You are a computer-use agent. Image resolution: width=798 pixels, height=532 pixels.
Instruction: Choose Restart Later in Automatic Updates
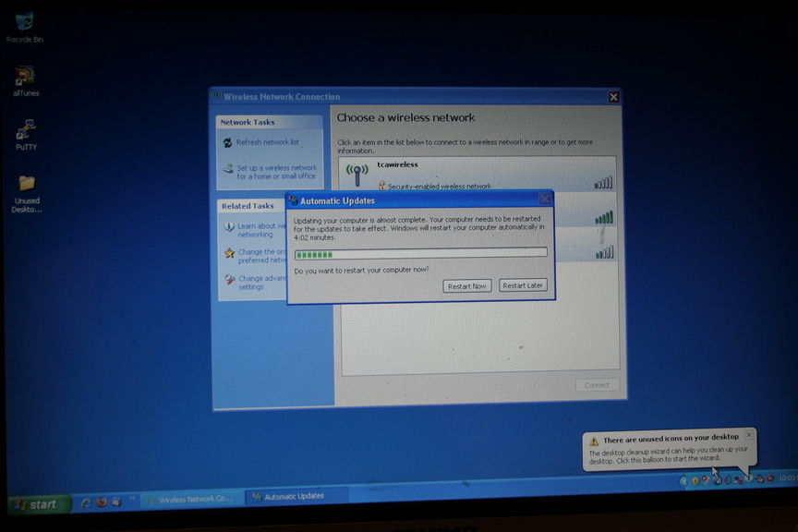523,285
